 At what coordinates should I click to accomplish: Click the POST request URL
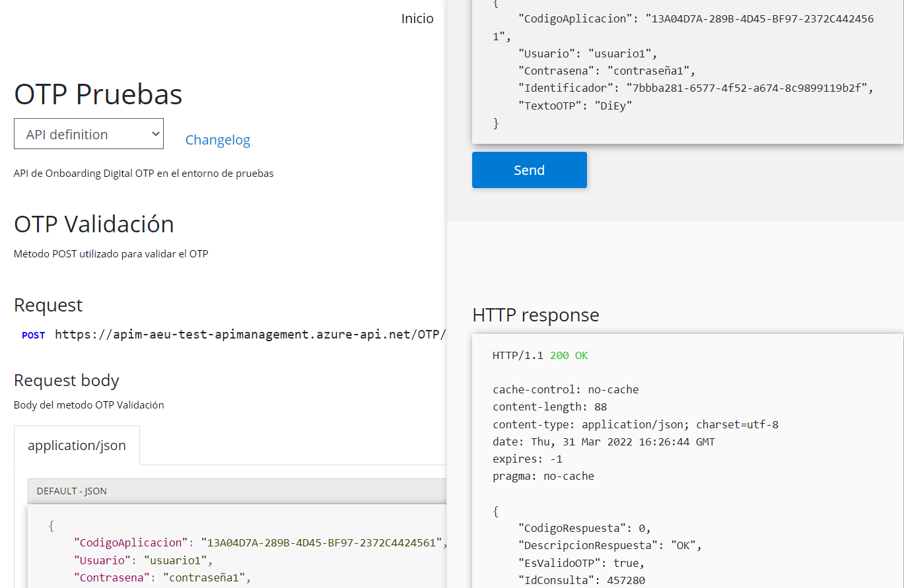click(x=250, y=335)
